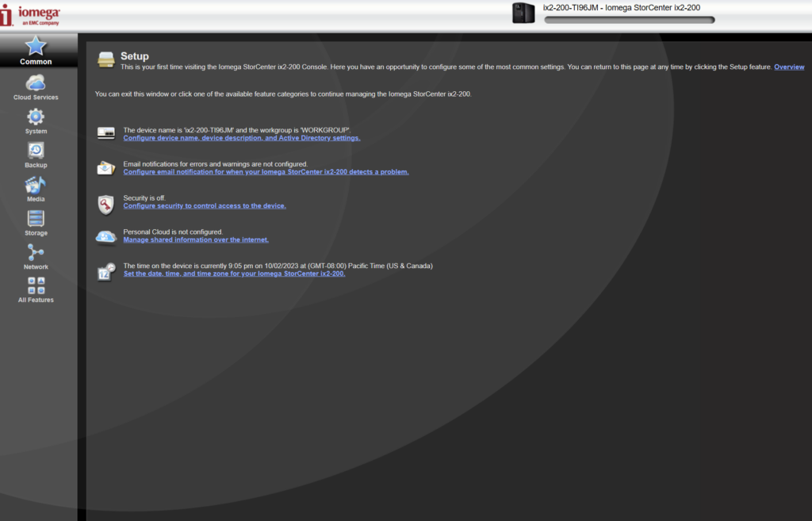Click the device name card icon
Image resolution: width=812 pixels, height=521 pixels.
[105, 133]
